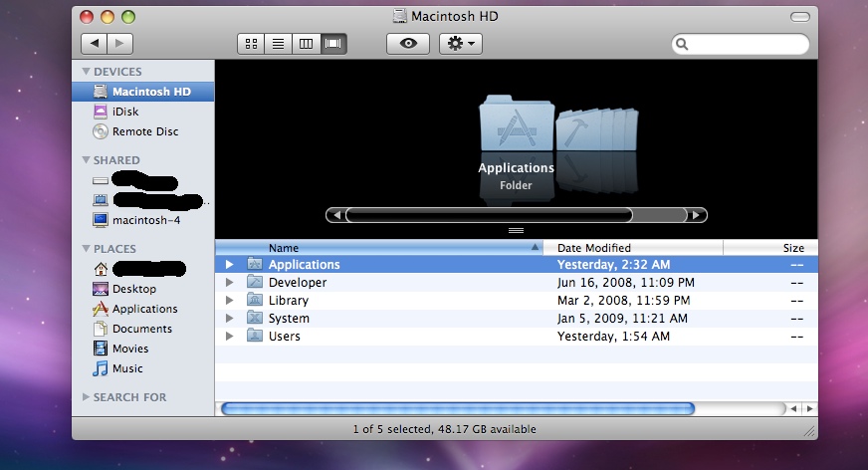Click the list scrollbar right arrow
The height and width of the screenshot is (470, 868).
coord(810,408)
